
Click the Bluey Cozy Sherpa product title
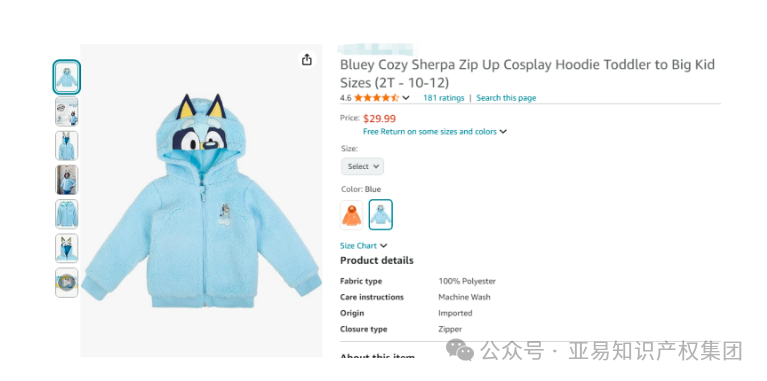coord(527,73)
